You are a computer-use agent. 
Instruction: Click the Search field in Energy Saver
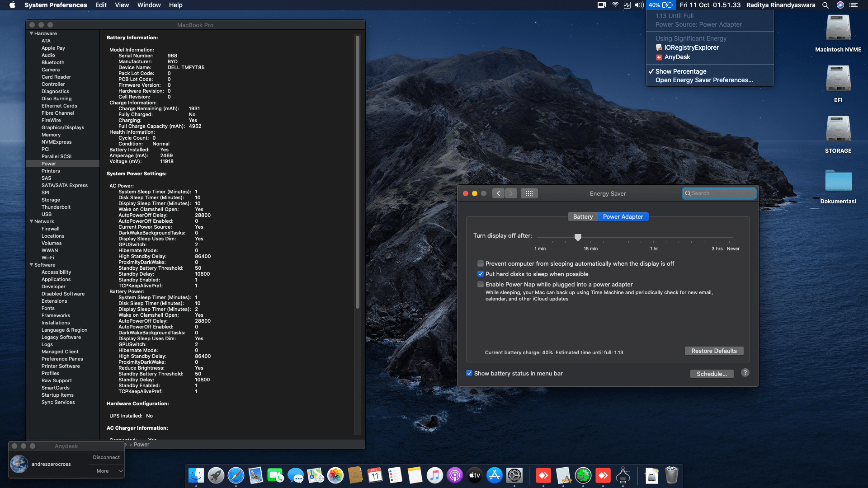[719, 193]
